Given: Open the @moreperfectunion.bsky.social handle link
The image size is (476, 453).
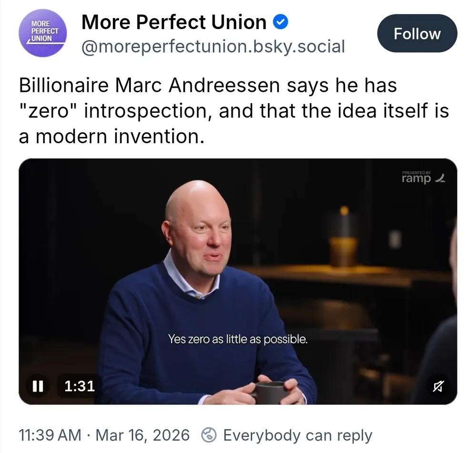Looking at the screenshot, I should 213,47.
